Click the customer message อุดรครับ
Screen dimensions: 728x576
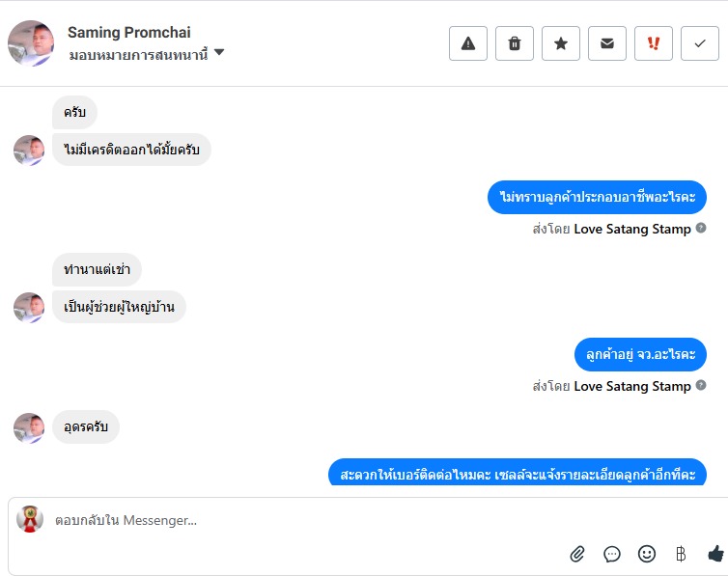point(86,426)
